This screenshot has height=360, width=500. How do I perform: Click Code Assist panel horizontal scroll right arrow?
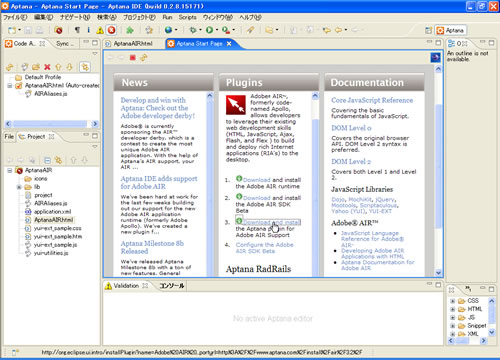95,124
